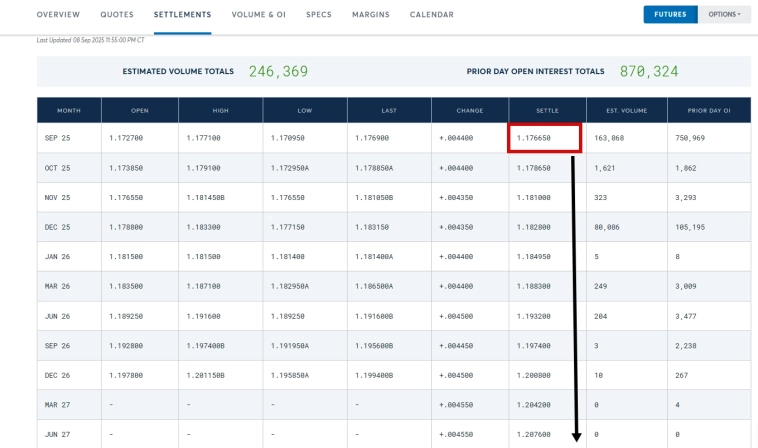Select the red-boxed SEP 25 settle price
This screenshot has height=448, width=758.
(545, 138)
